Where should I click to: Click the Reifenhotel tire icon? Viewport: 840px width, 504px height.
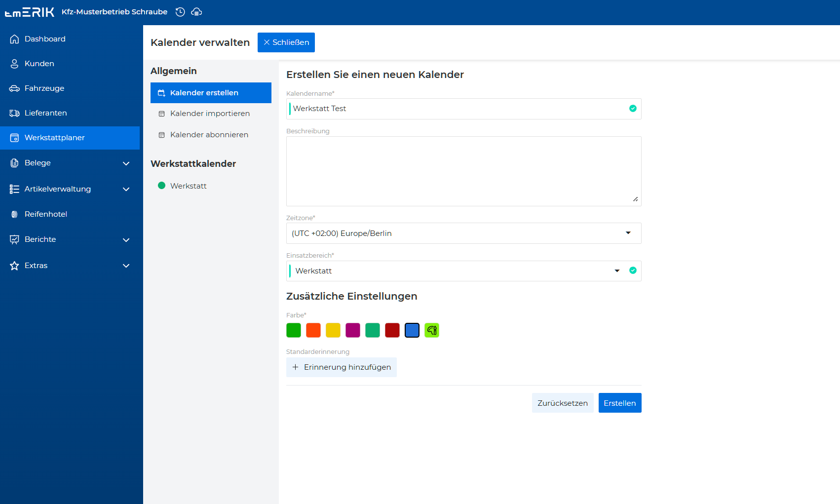coord(14,214)
